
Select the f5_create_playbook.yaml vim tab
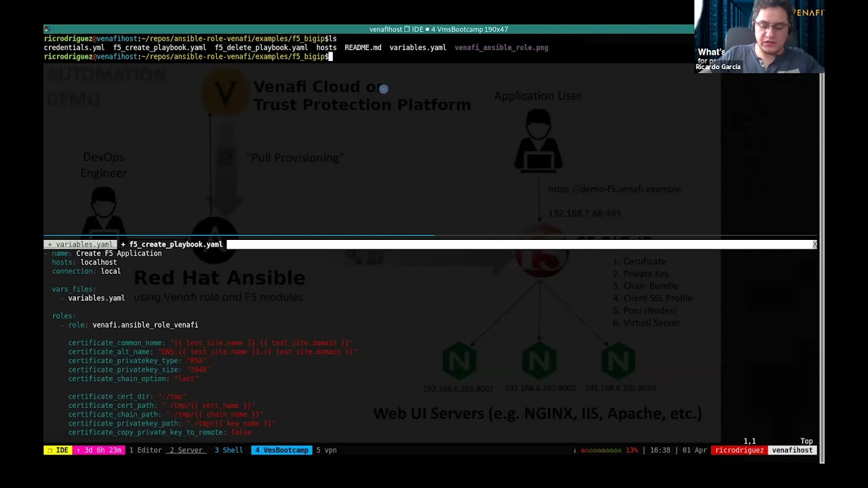(x=172, y=244)
